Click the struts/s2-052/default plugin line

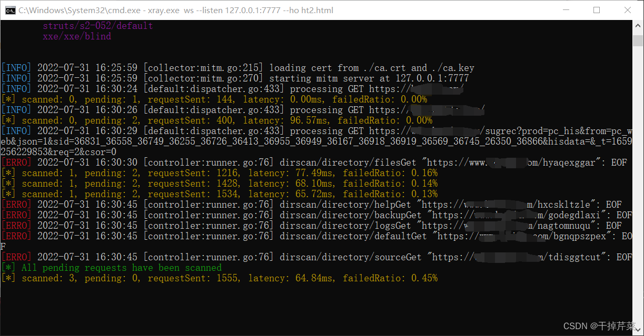[x=98, y=26]
